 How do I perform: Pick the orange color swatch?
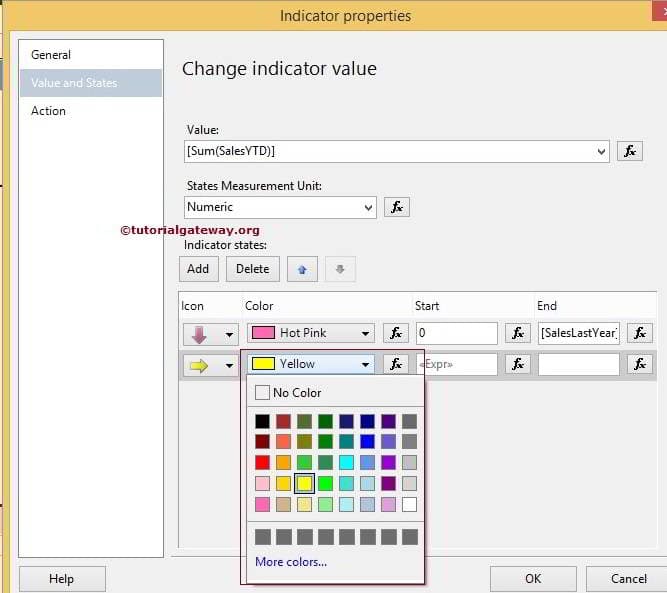(x=283, y=462)
